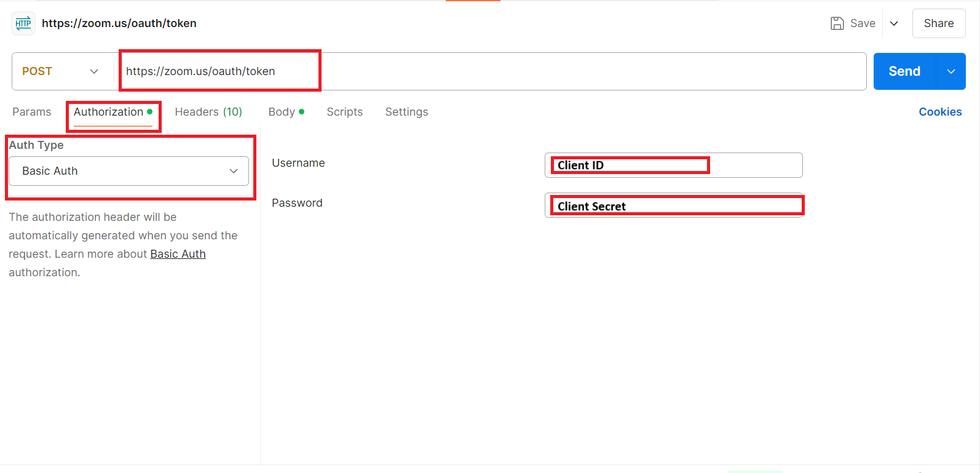
Task: Open the Save options dropdown arrow
Action: pos(894,23)
